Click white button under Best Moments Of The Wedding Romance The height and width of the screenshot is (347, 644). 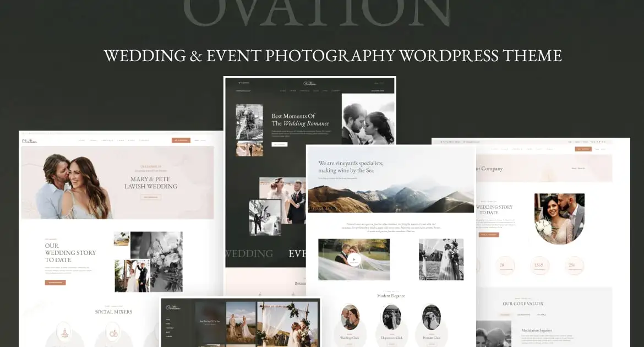[280, 144]
